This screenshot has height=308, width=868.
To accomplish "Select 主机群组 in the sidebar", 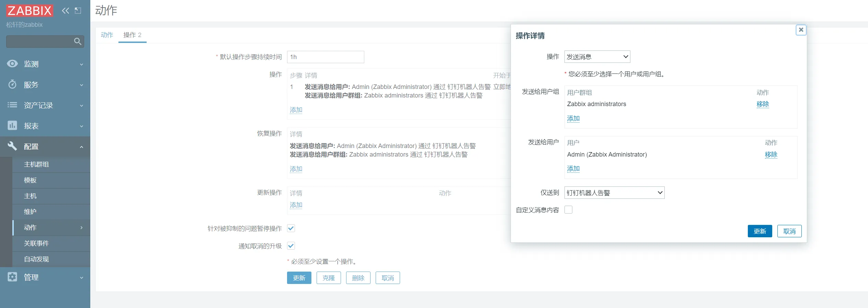I will tap(36, 164).
